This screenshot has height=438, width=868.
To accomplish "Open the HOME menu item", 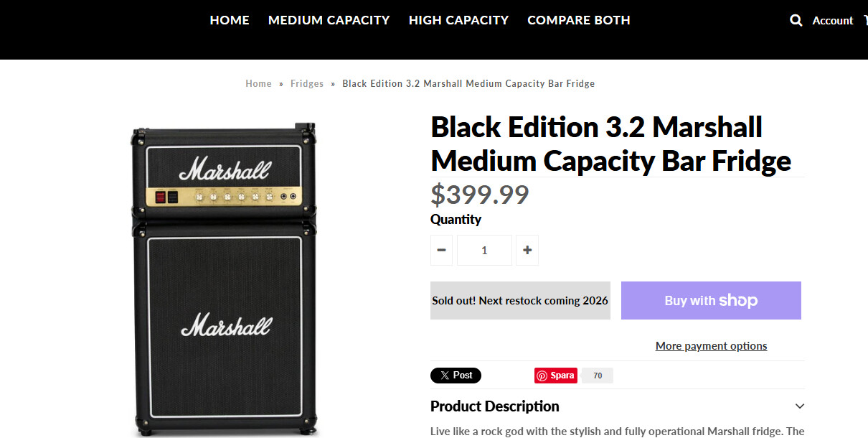I will 230,20.
